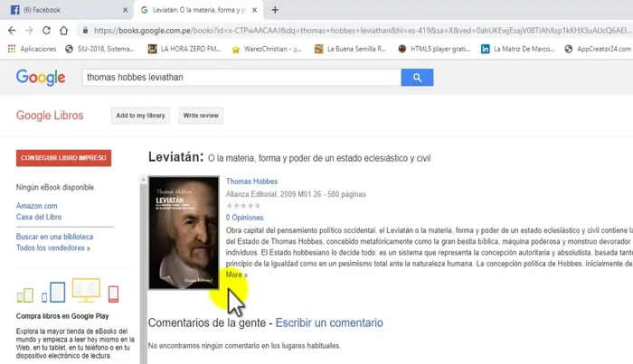
Task: Open the SIU-2018 Sistema bookmark
Action: click(99, 49)
